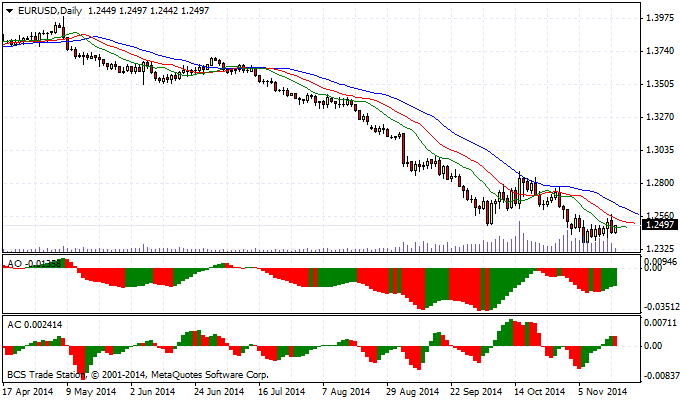This screenshot has width=680, height=400.
Task: Click the 1.3740 price scale value
Action: [x=660, y=51]
